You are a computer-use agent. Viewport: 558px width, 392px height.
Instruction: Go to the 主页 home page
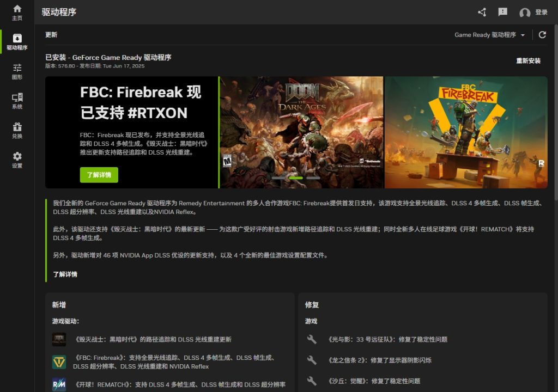(17, 13)
